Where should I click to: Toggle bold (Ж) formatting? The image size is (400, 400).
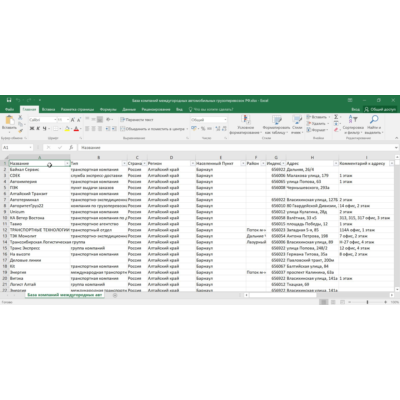pyautogui.click(x=32, y=129)
